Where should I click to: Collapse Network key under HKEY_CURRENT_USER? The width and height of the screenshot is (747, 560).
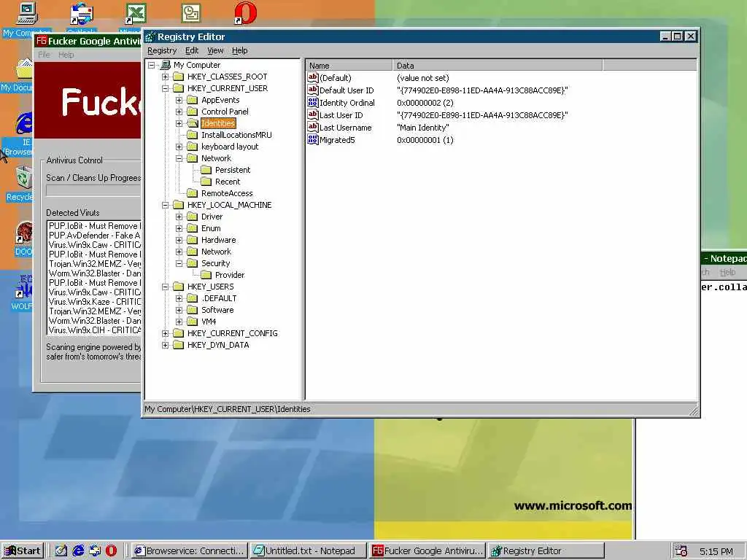click(179, 158)
